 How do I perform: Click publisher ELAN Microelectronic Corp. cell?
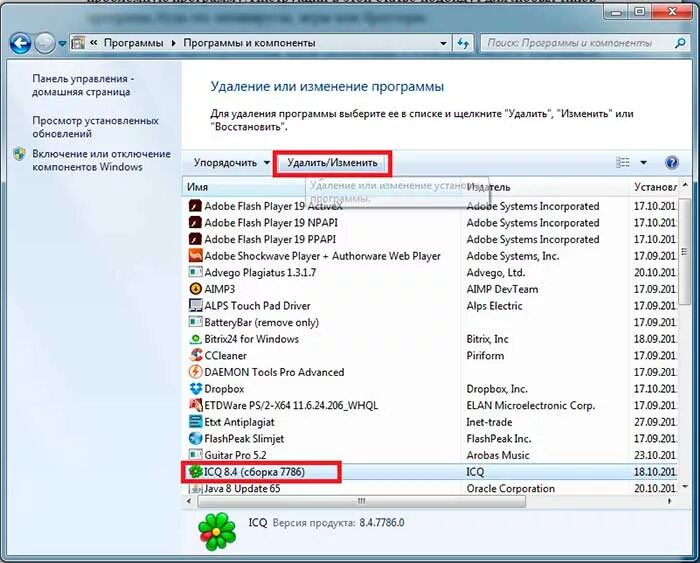tap(530, 405)
